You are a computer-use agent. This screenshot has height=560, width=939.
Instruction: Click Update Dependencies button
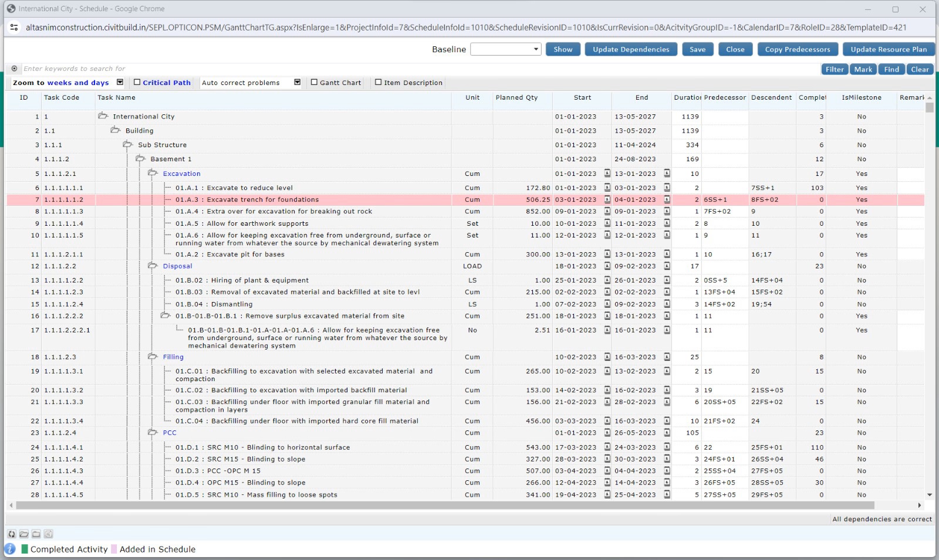coord(631,49)
